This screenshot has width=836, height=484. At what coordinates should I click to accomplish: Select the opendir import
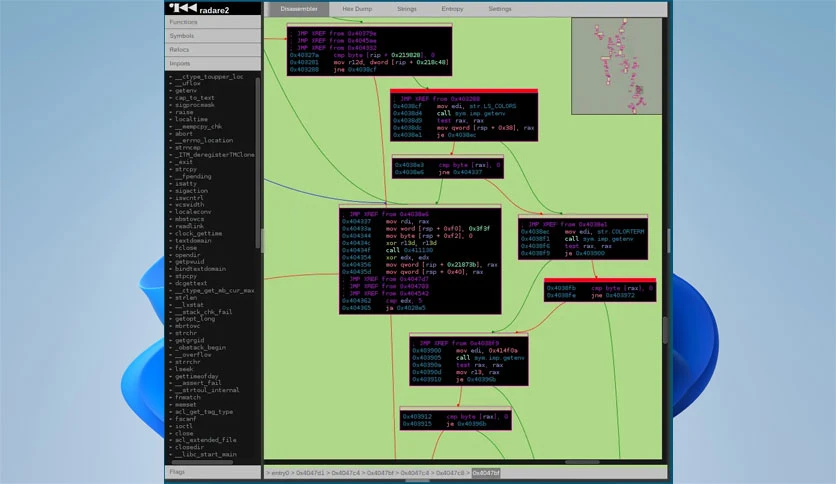(x=188, y=255)
